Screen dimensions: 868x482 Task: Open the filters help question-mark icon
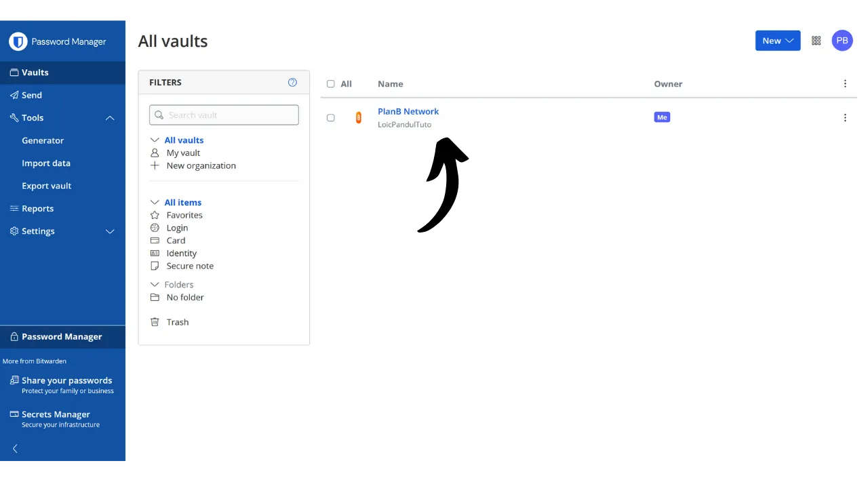click(292, 83)
